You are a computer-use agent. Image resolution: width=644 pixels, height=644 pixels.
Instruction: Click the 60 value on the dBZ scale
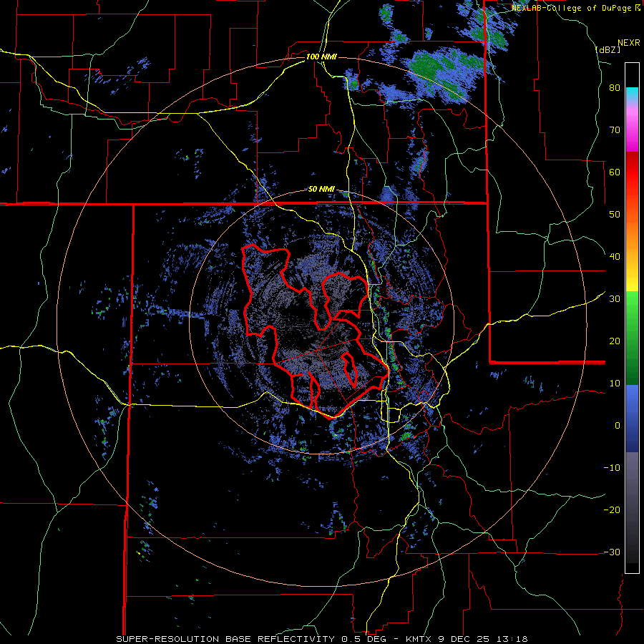tap(615, 172)
